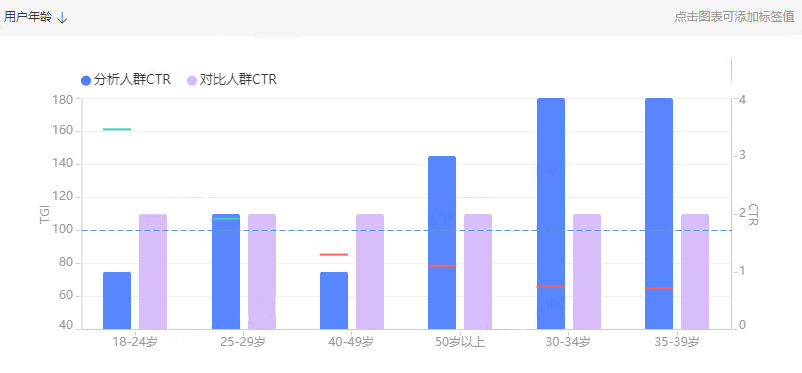Click the purple bar for 50岁以上
This screenshot has width=802, height=373.
[x=478, y=272]
